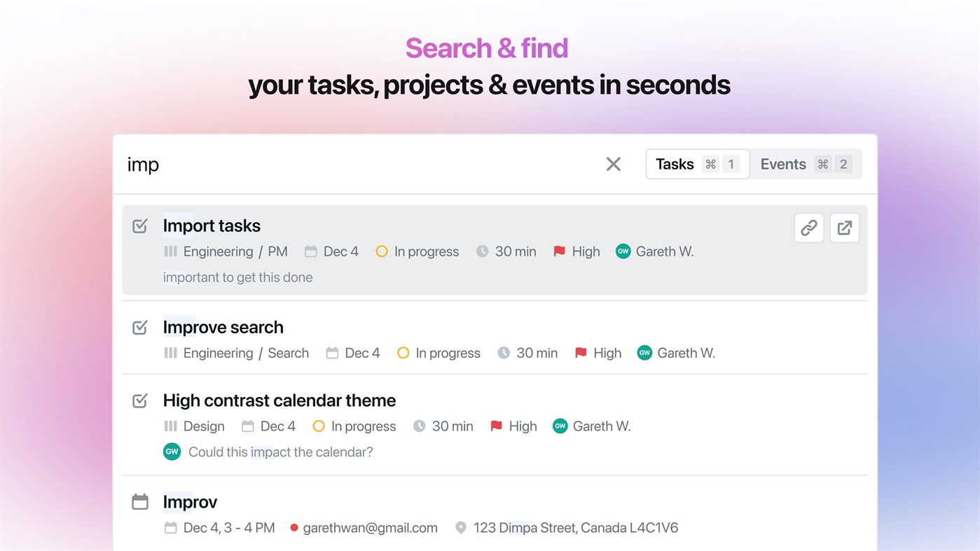
Task: Click the calendar event icon beside Improv
Action: (139, 501)
